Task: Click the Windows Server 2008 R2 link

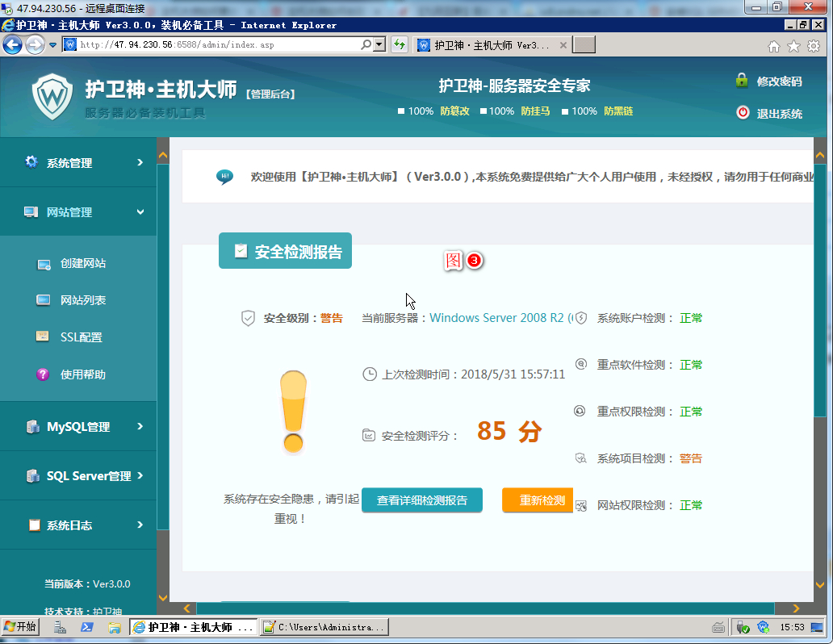Action: [501, 318]
